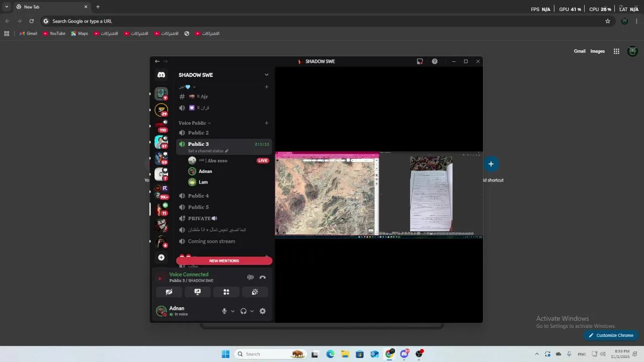Open input device options arrow beside microphone
This screenshot has height=362, width=644.
pos(232,311)
